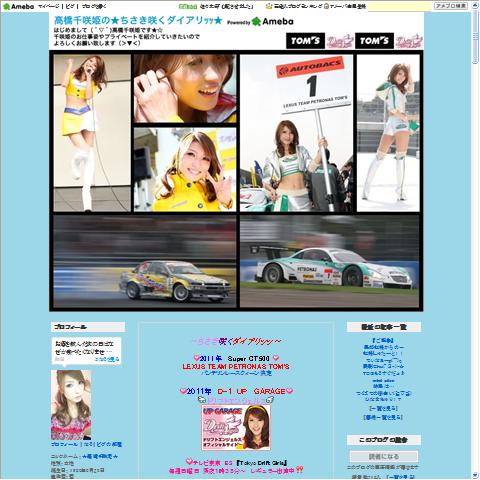The height and width of the screenshot is (480, 480).
Task: Open the blog title 高橋千咲姫の★ちさき咲くダイアリー
Action: click(x=138, y=21)
